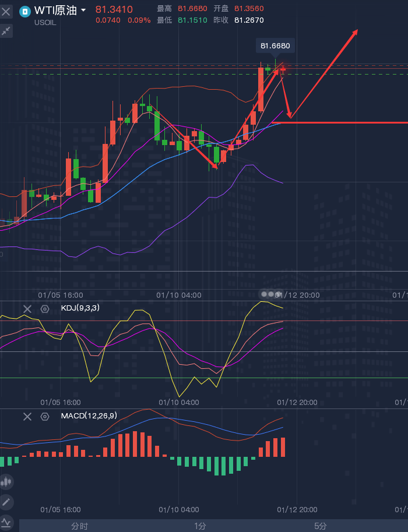
Task: Open KDJ(9,3,3) settings hexagon icon
Action: point(45,309)
